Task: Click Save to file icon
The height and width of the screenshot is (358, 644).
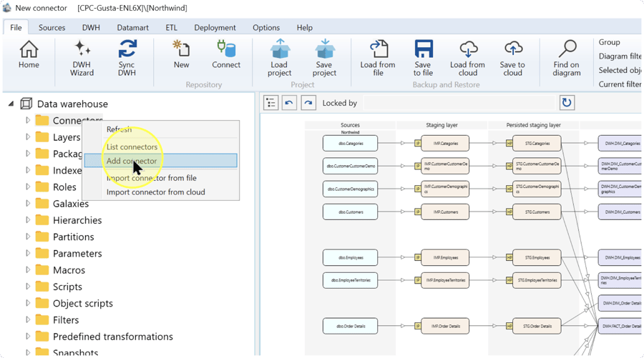Action: click(x=424, y=49)
